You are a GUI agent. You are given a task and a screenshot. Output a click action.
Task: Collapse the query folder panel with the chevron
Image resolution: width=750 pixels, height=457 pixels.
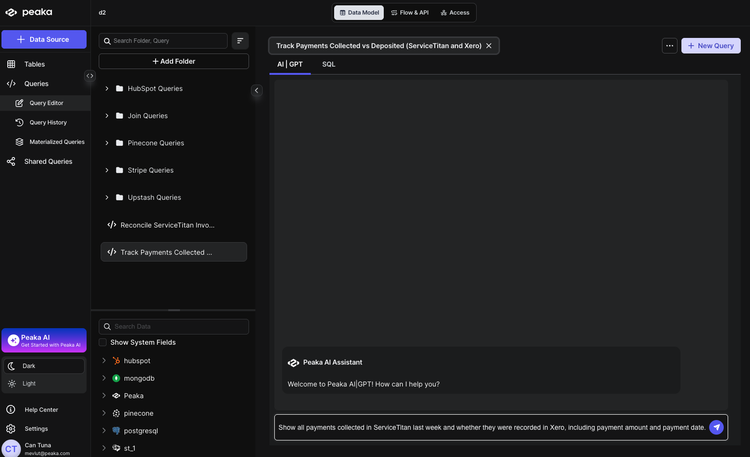pos(256,90)
